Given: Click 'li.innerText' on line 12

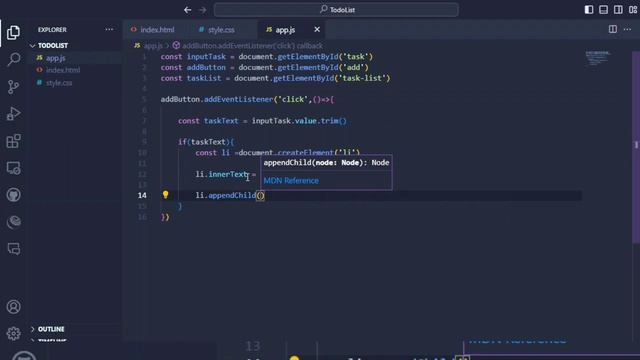Looking at the screenshot, I should click(x=221, y=174).
